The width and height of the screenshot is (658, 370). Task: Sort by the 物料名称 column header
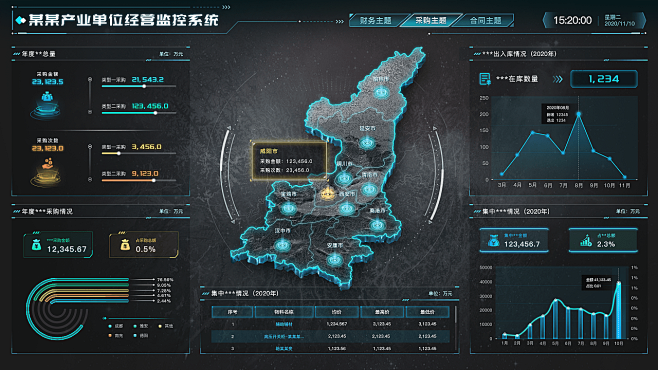click(x=284, y=312)
